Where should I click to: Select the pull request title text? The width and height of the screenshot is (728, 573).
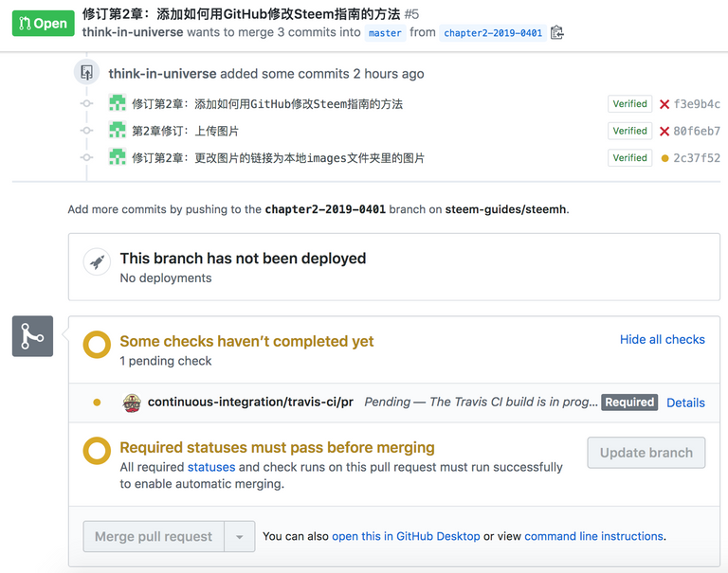tap(241, 14)
